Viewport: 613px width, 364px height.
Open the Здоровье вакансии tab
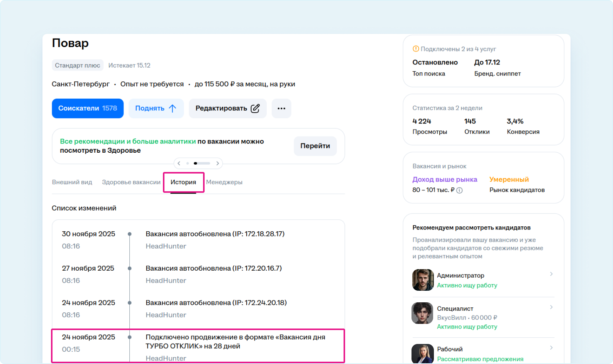tap(131, 182)
